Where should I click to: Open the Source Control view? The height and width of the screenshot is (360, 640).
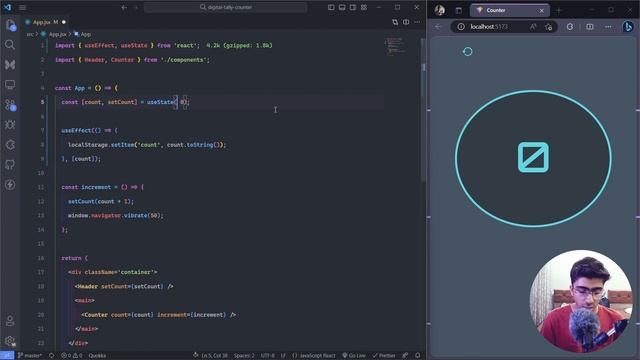(x=10, y=105)
